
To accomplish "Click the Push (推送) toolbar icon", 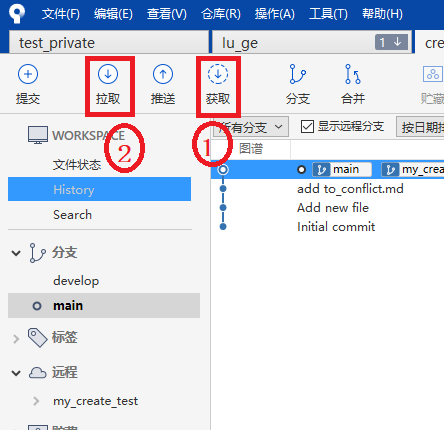I will pos(163,74).
